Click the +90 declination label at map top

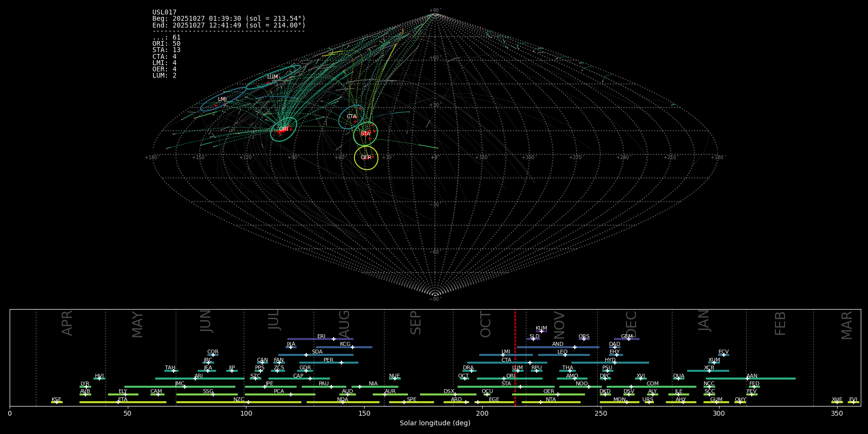435,11
